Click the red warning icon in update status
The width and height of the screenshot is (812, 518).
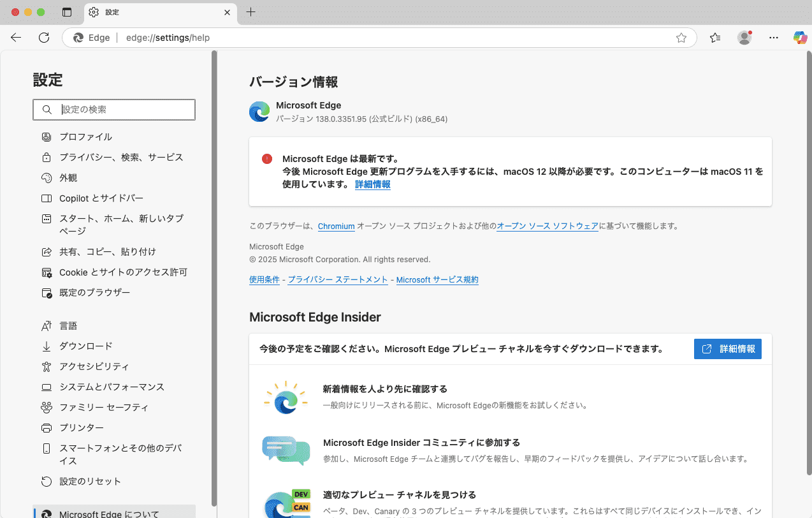coord(267,159)
